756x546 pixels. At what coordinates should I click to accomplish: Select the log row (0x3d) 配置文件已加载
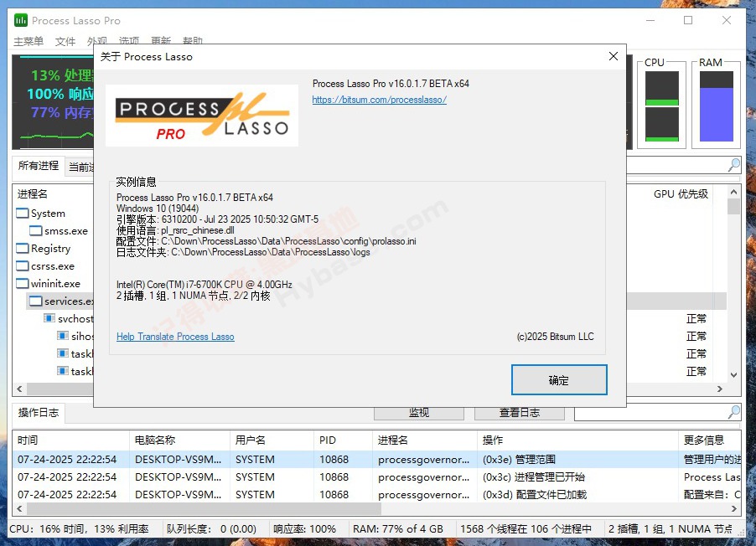[x=377, y=494]
